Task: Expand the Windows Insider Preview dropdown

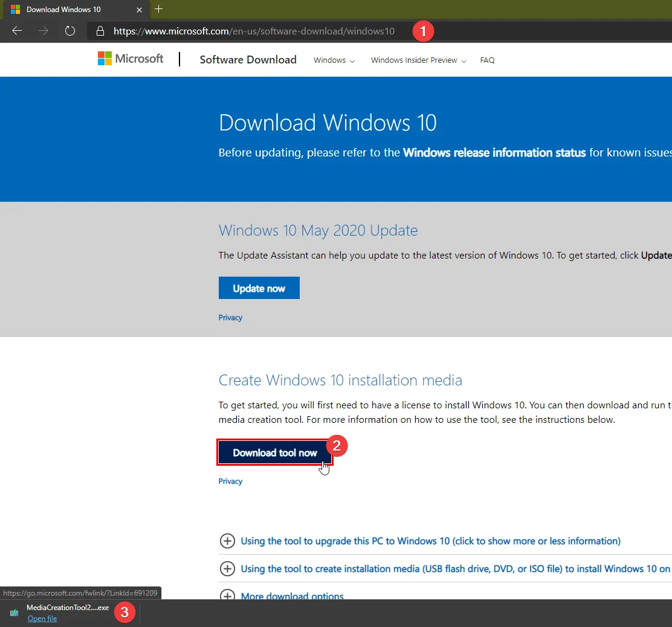Action: point(418,60)
